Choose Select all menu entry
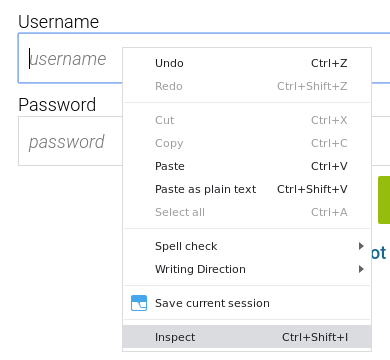 (x=247, y=212)
